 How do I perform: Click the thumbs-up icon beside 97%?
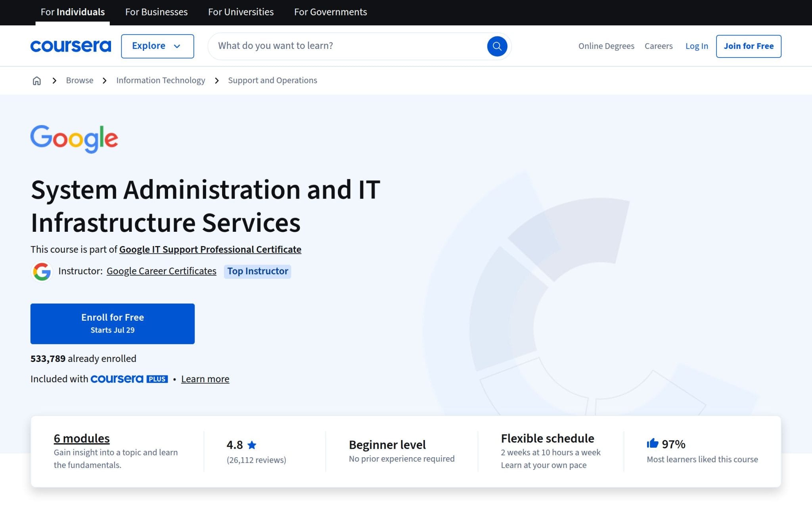point(652,443)
